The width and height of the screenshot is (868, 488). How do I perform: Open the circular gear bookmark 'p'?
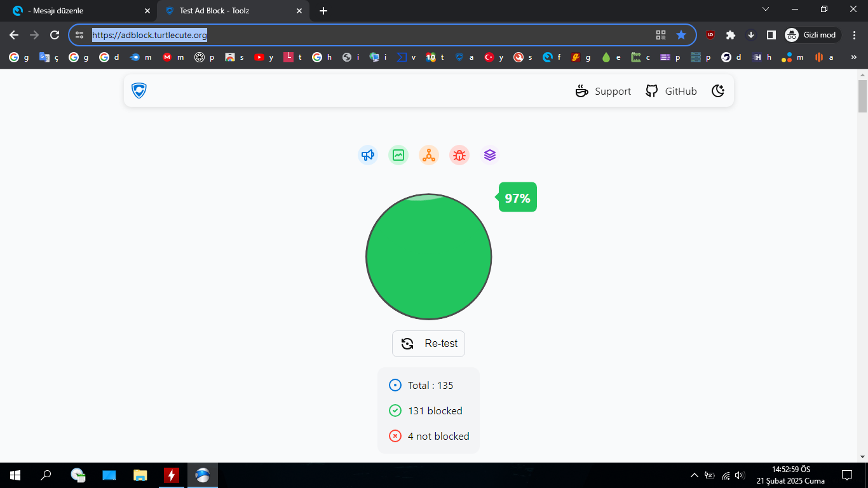coord(205,57)
